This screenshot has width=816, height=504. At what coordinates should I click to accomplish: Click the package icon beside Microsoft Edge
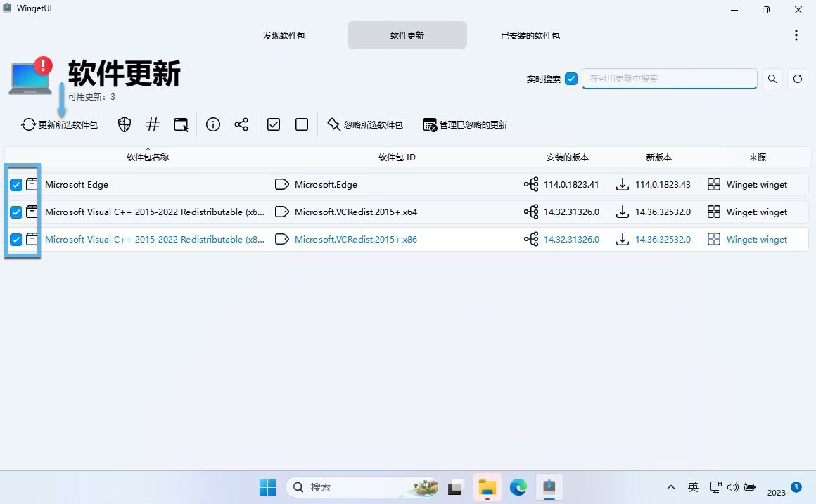(32, 184)
